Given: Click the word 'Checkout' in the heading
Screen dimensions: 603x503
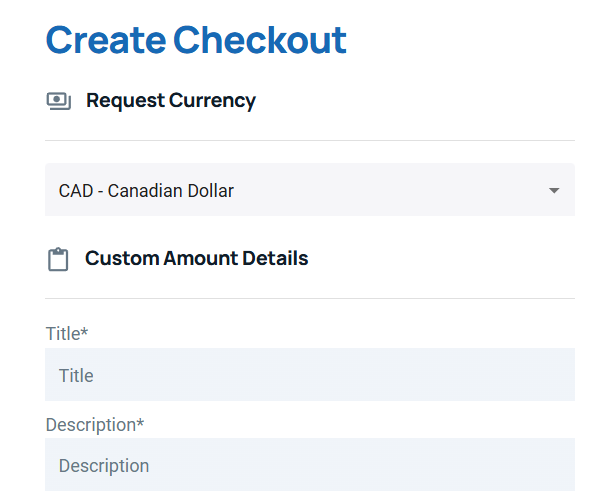Looking at the screenshot, I should [260, 40].
